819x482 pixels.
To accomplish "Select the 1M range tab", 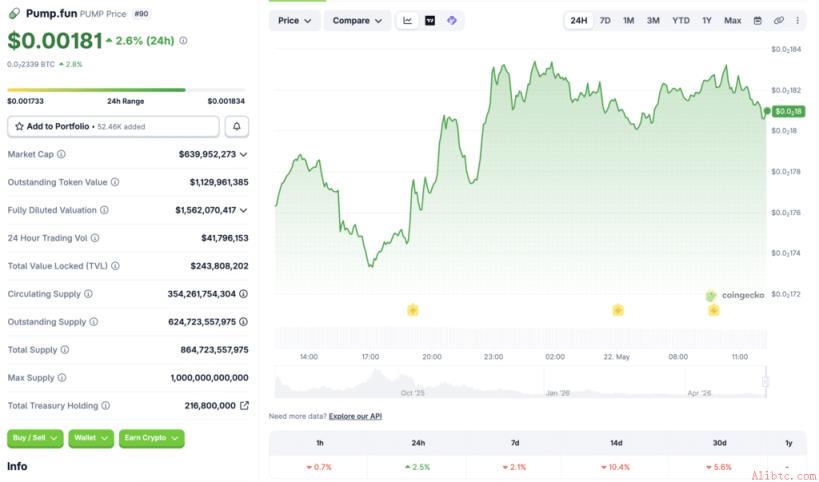I will click(628, 21).
